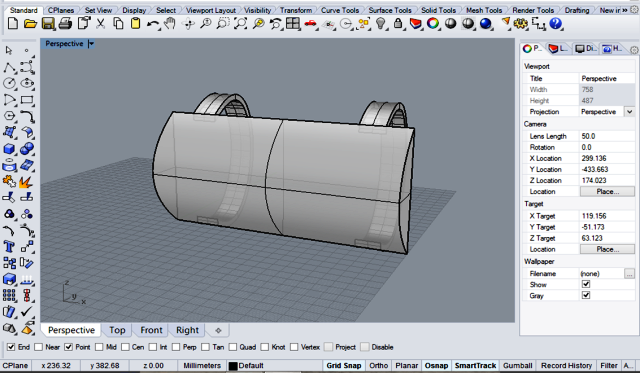
Task: Add a viewport tab with the plus tab
Action: pos(218,331)
